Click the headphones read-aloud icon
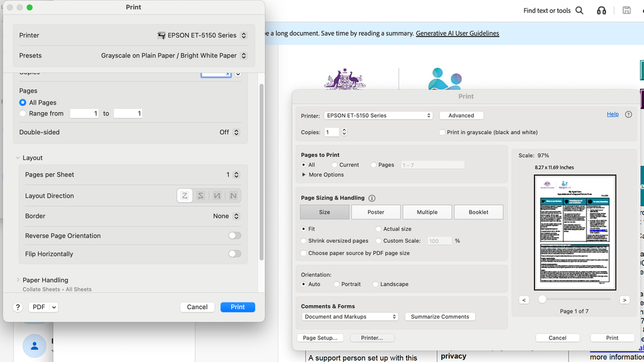 [601, 11]
